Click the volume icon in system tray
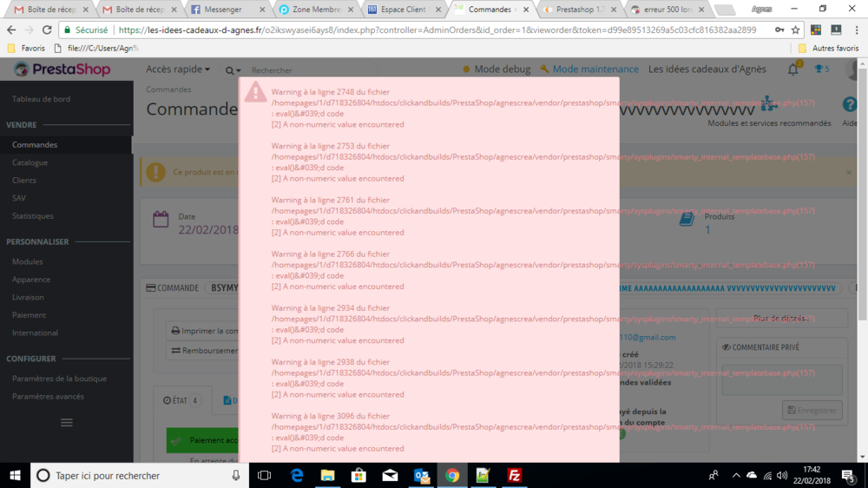 [x=782, y=475]
